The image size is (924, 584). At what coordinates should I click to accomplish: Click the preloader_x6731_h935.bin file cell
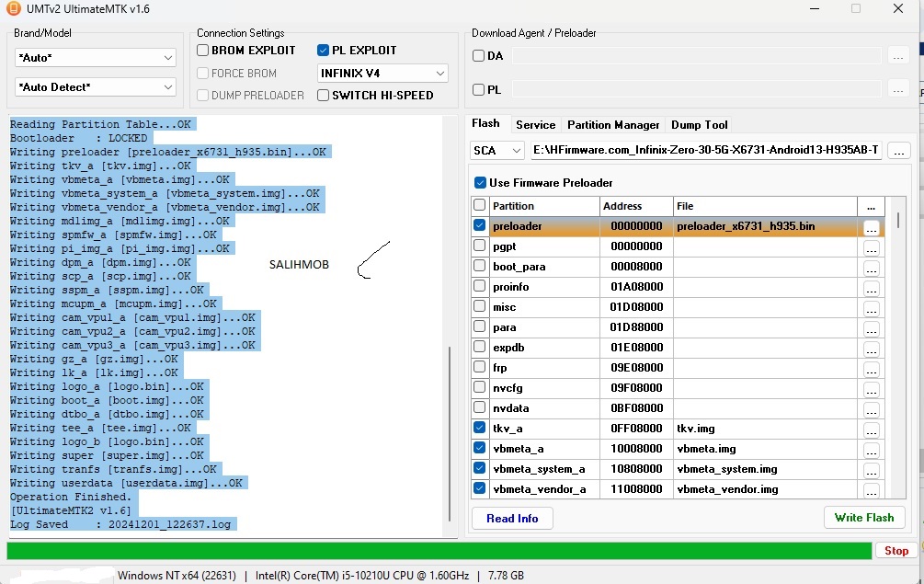click(766, 226)
